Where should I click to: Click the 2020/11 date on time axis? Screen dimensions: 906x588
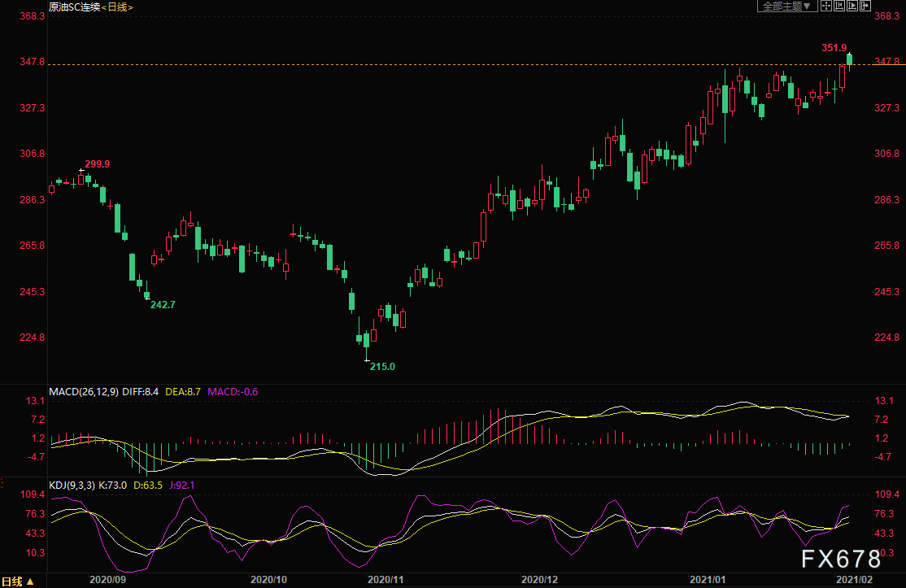coord(386,581)
